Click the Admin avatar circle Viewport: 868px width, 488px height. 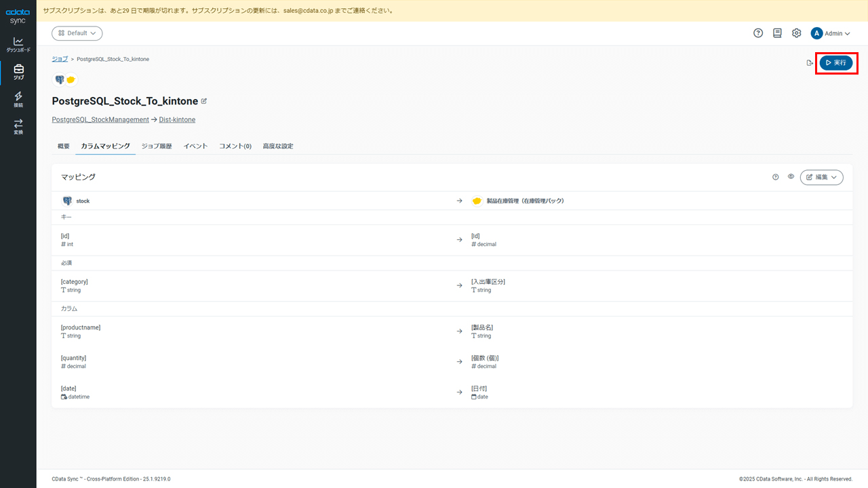point(816,33)
